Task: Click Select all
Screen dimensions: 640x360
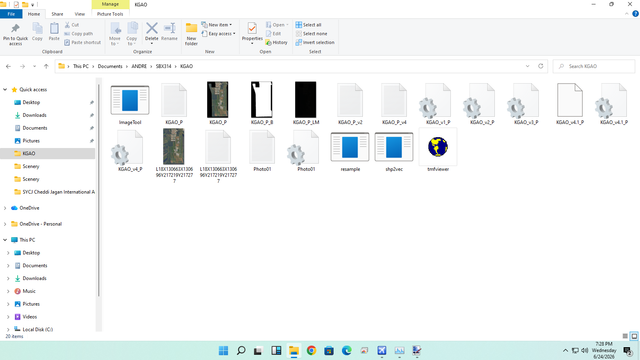Action: coord(309,25)
